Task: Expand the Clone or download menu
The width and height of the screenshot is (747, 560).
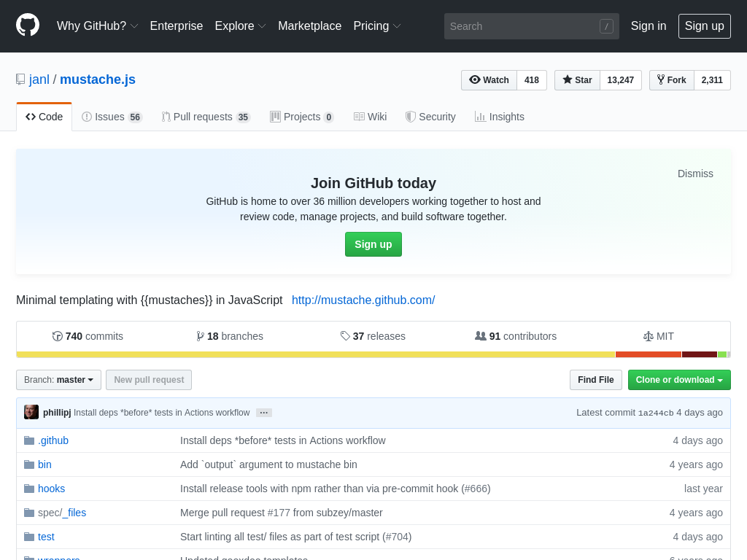Action: (678, 380)
